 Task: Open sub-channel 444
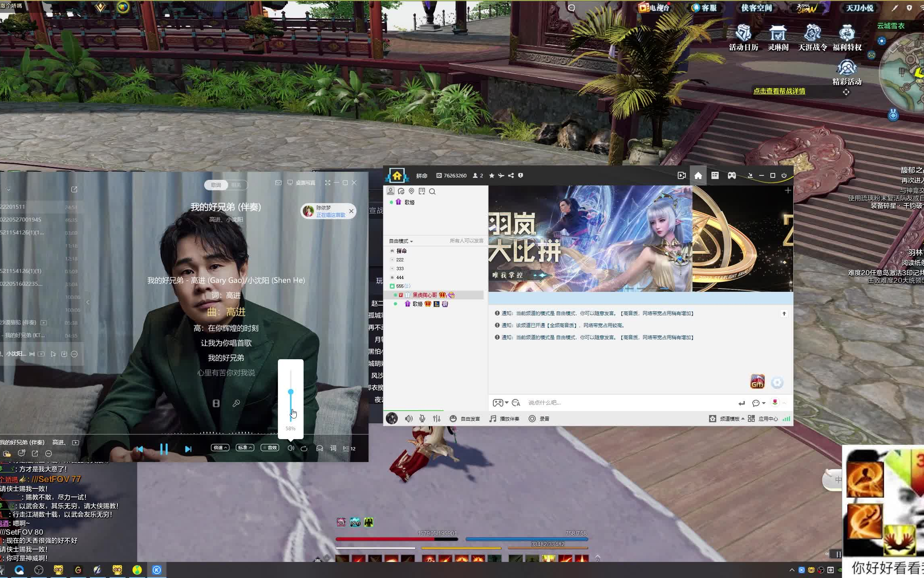pyautogui.click(x=400, y=277)
